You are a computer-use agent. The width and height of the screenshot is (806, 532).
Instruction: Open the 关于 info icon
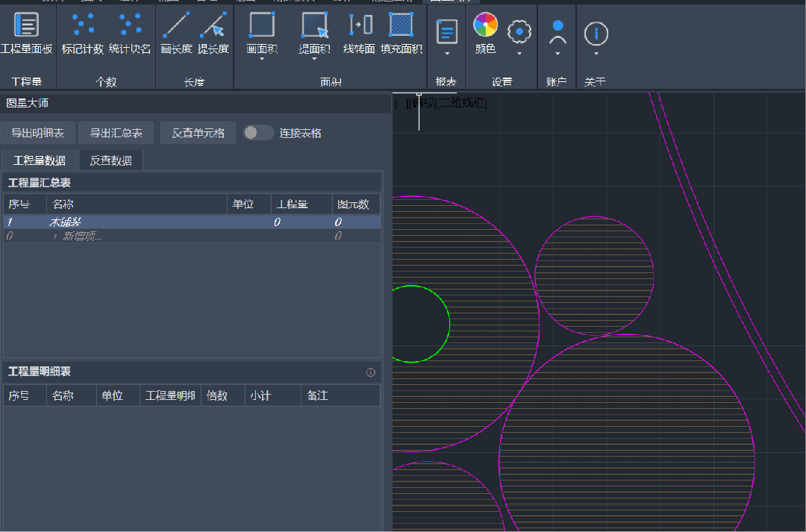click(x=596, y=34)
